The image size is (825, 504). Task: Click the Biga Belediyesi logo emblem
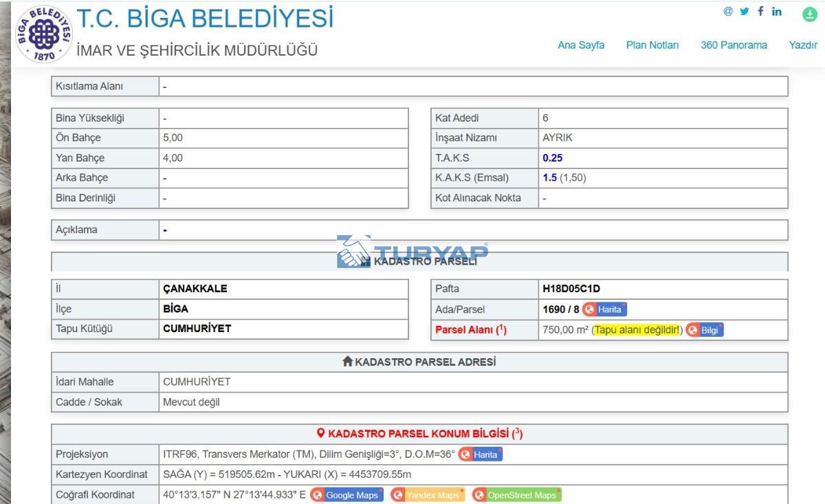click(x=43, y=34)
